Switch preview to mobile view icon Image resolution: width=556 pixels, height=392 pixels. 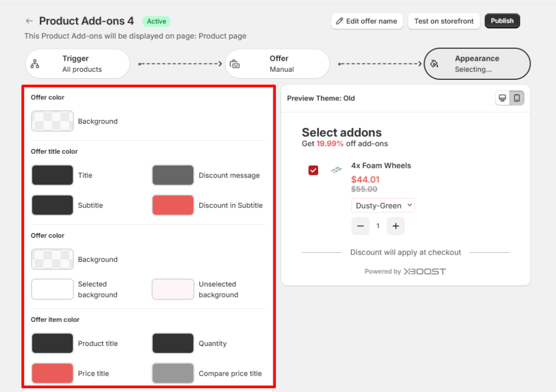click(517, 98)
